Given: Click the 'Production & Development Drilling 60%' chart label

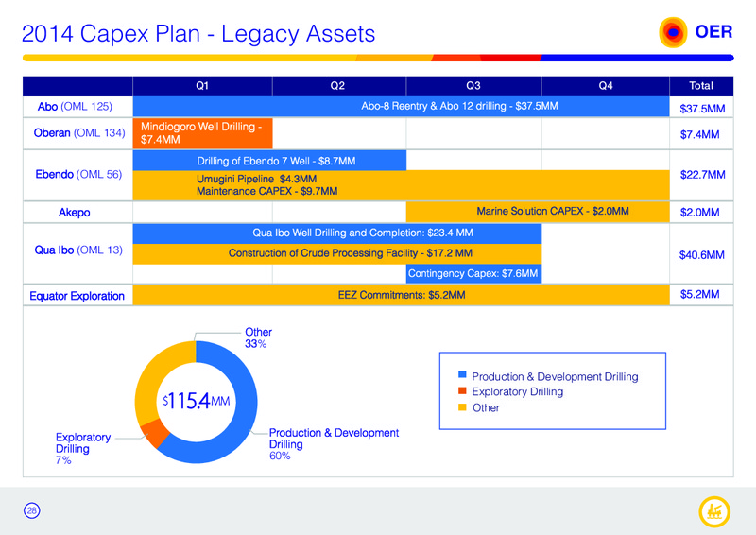Looking at the screenshot, I should [x=334, y=444].
